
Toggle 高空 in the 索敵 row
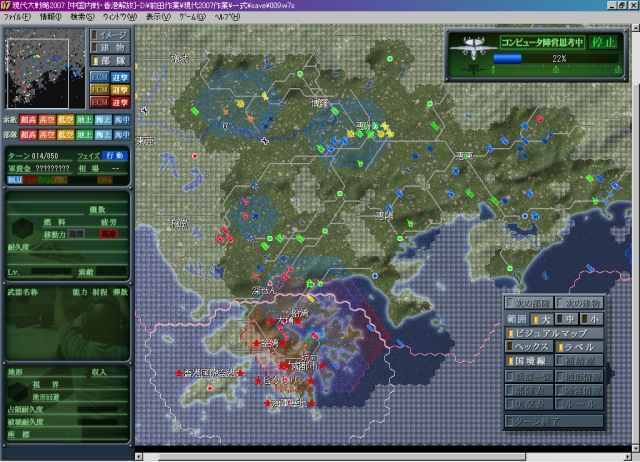pyautogui.click(x=47, y=120)
